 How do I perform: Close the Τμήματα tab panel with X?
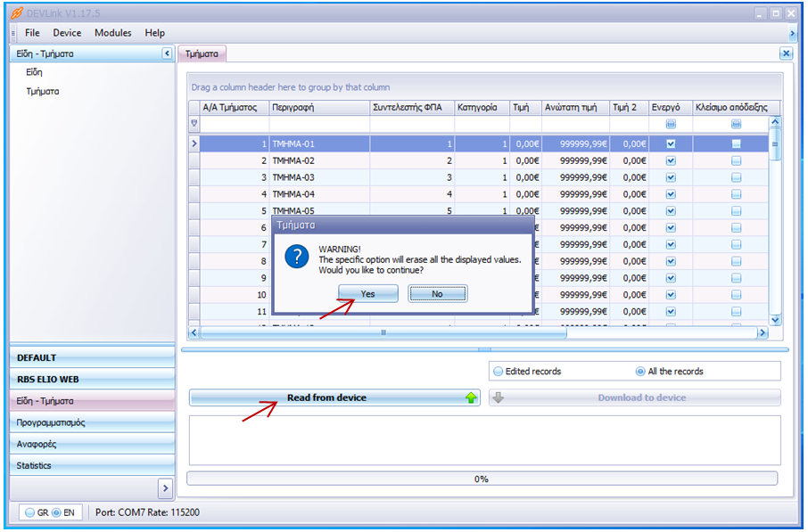point(786,53)
